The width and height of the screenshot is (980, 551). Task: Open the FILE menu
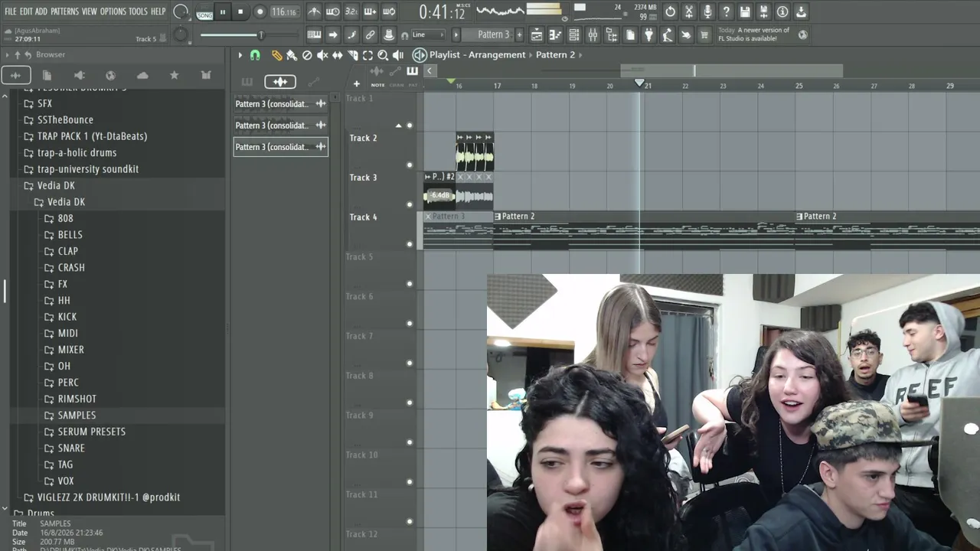tap(11, 11)
